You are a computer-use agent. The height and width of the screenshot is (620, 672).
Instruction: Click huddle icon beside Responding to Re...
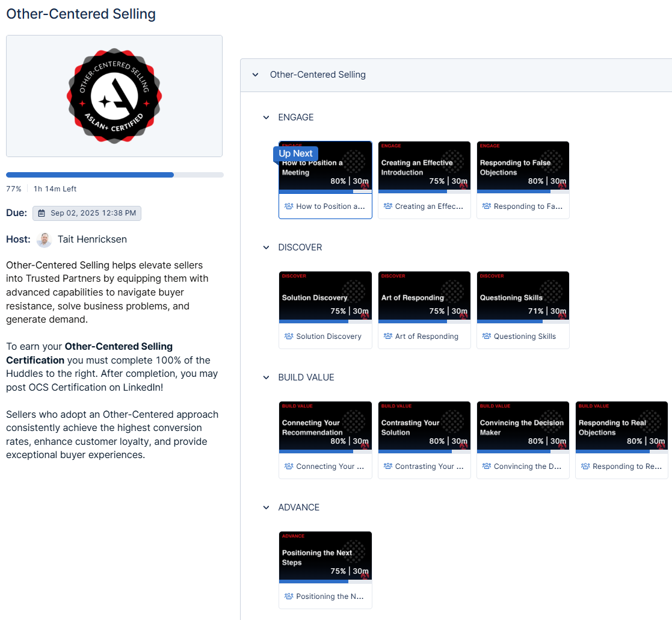click(585, 466)
